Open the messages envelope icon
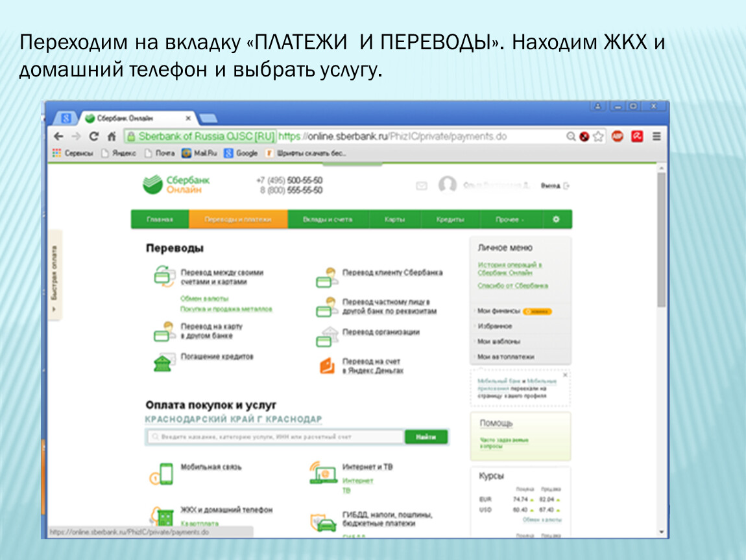Viewport: 746px width, 560px height. tap(422, 186)
